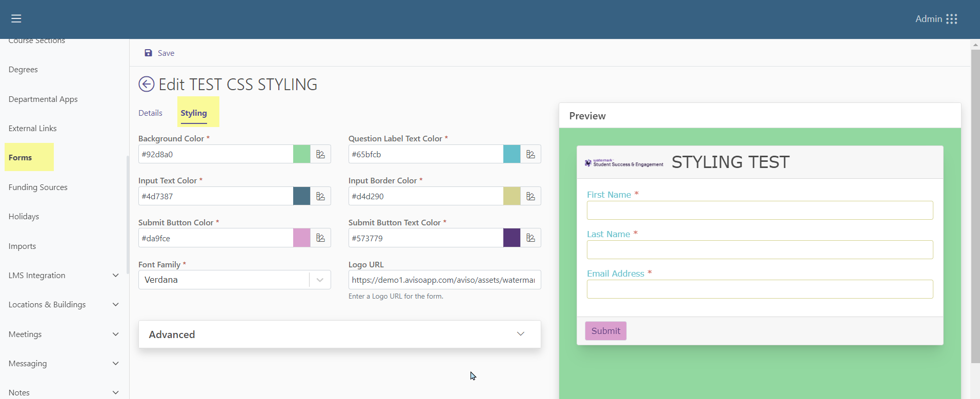Open color picker icon for Input Text Color
Screen dimensions: 980x399
(321, 196)
